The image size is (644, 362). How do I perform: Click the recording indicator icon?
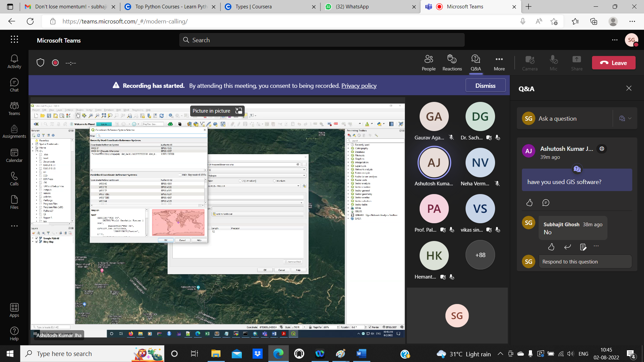point(55,63)
